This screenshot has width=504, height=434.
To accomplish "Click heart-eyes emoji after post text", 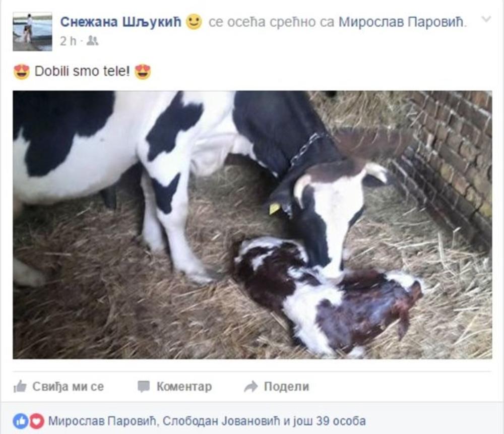I will (x=143, y=72).
